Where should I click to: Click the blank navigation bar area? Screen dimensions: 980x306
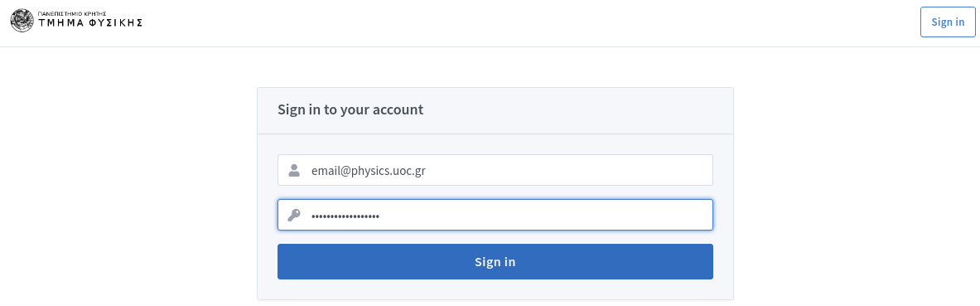pyautogui.click(x=531, y=22)
